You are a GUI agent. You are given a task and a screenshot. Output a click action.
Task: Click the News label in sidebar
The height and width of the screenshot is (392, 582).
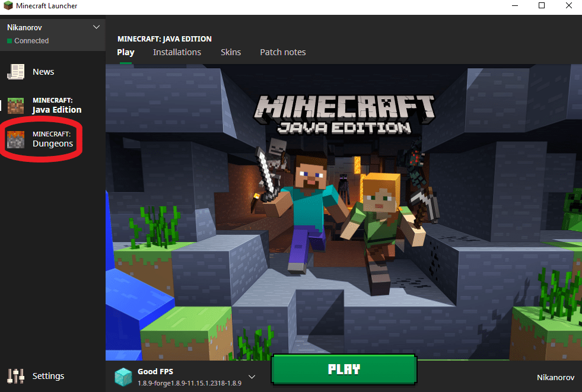point(43,72)
